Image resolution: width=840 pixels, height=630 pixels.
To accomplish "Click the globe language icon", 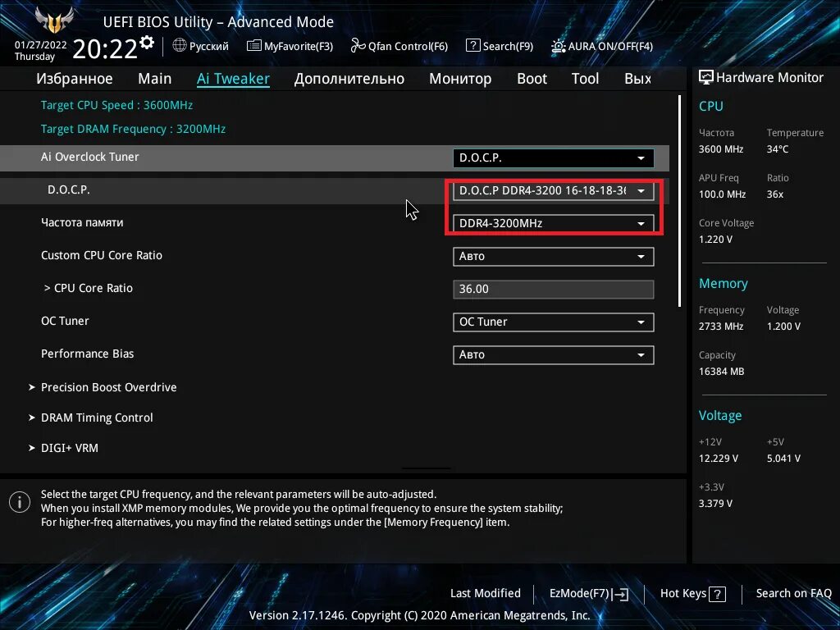I will 180,46.
